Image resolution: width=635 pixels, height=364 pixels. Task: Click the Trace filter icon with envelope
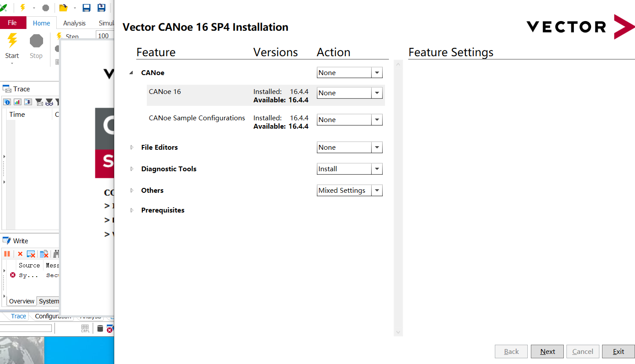(x=40, y=102)
